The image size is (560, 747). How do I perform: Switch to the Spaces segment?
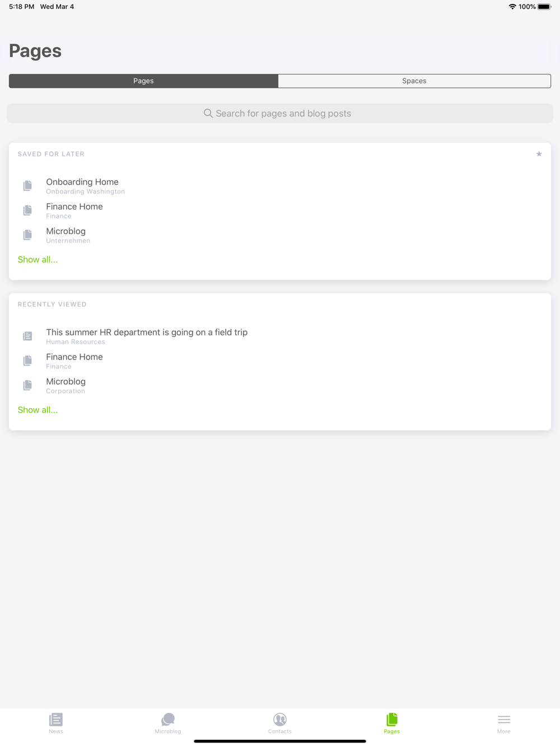click(x=414, y=81)
